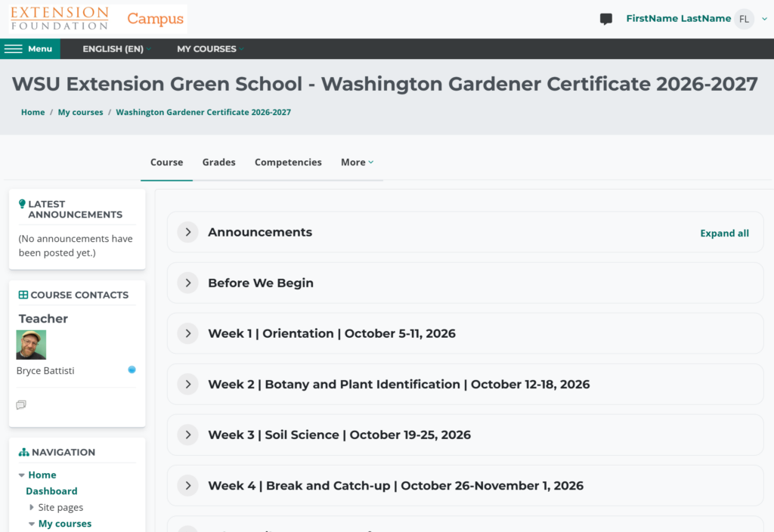Open Week 3 Soil Science title
The height and width of the screenshot is (532, 774).
(339, 435)
